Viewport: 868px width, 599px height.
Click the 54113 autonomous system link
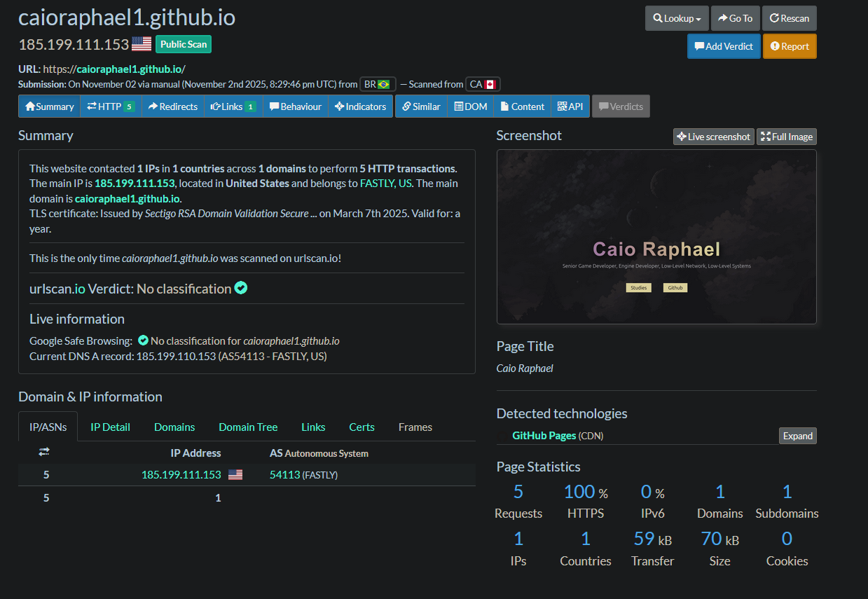click(x=284, y=475)
